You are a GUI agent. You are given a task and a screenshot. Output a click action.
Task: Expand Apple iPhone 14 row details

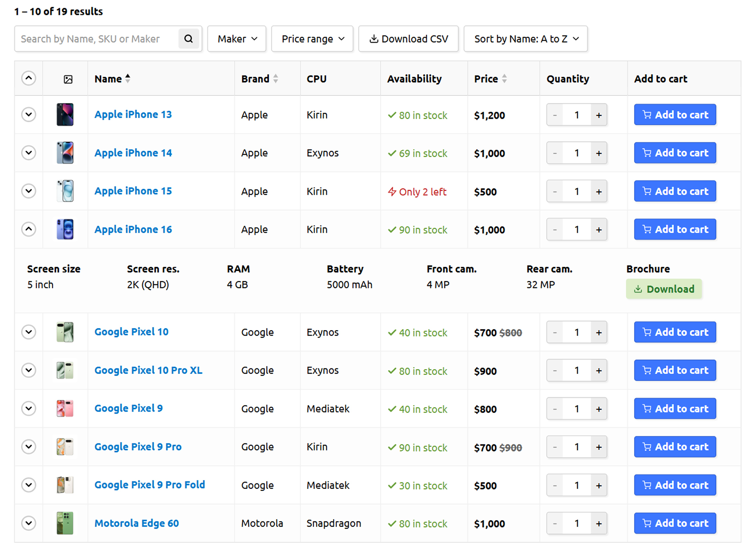[29, 153]
